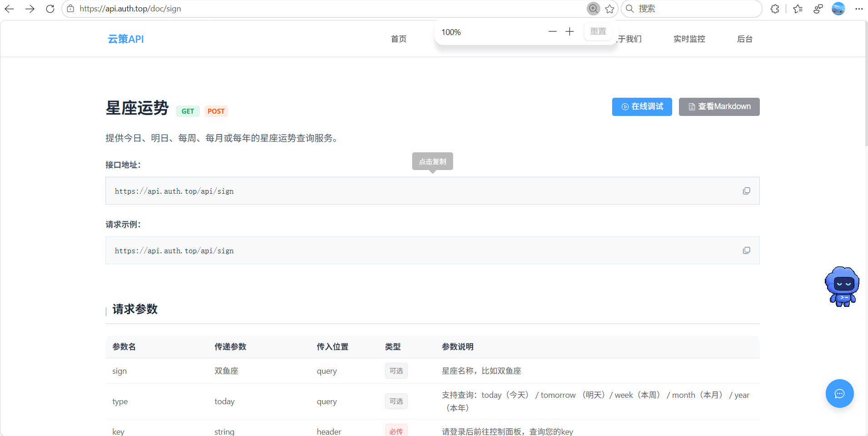Copy the 接口地址 URL with its copy icon
The image size is (868, 436).
746,191
